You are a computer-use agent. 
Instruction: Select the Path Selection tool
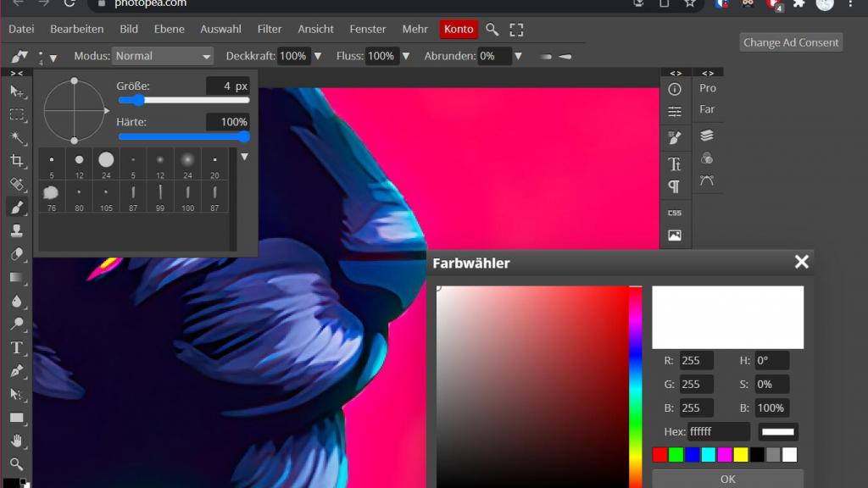pos(17,394)
